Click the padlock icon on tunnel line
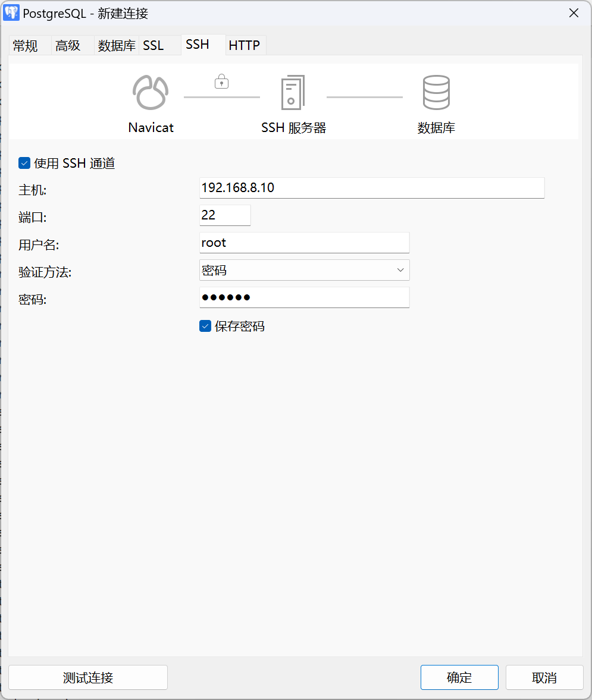 221,81
